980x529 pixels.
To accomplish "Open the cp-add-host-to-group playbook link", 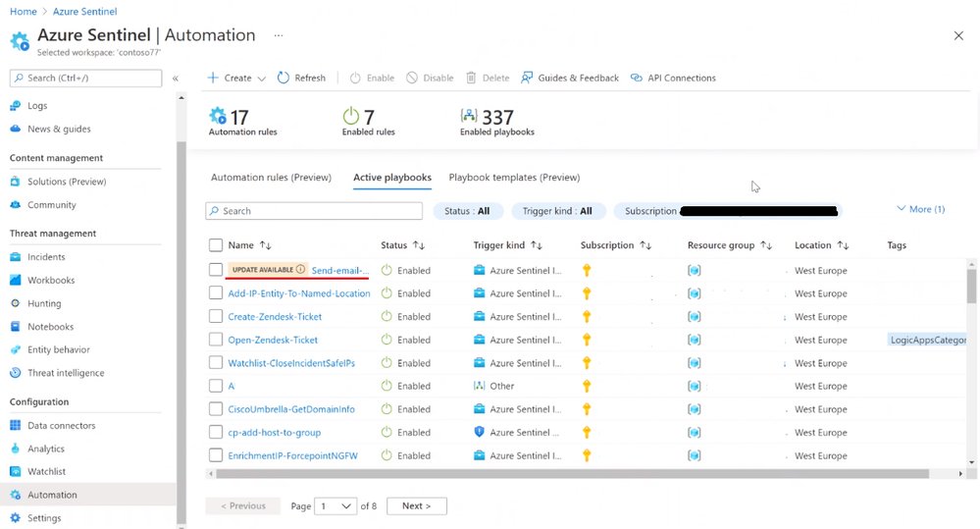I will 275,432.
